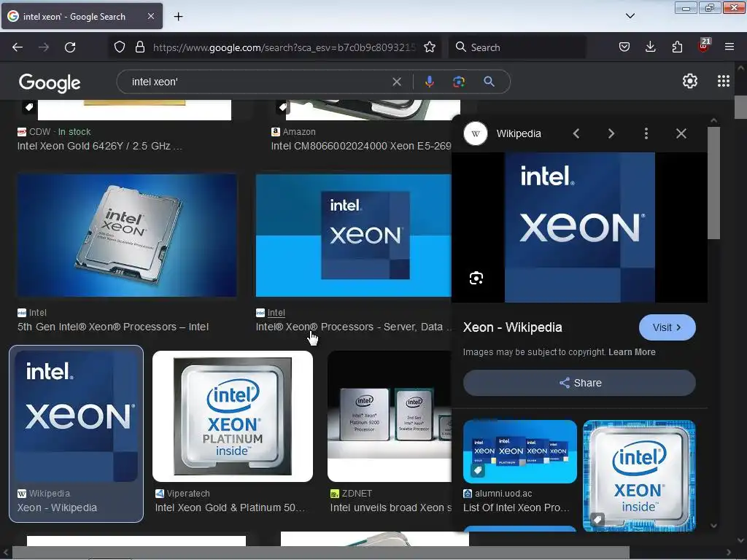Click the site security padlock icon
This screenshot has height=560, width=747.
[139, 47]
